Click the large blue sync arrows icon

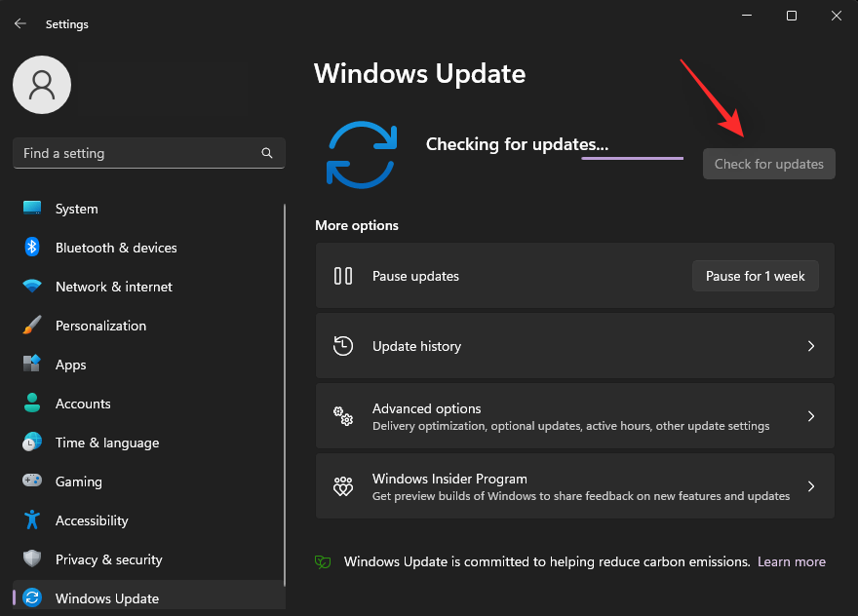click(362, 155)
